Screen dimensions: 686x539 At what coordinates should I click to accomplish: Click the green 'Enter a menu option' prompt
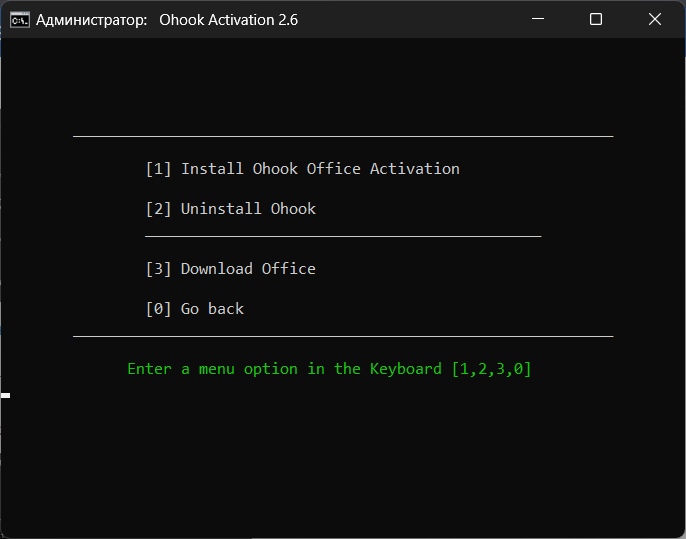[x=285, y=369]
